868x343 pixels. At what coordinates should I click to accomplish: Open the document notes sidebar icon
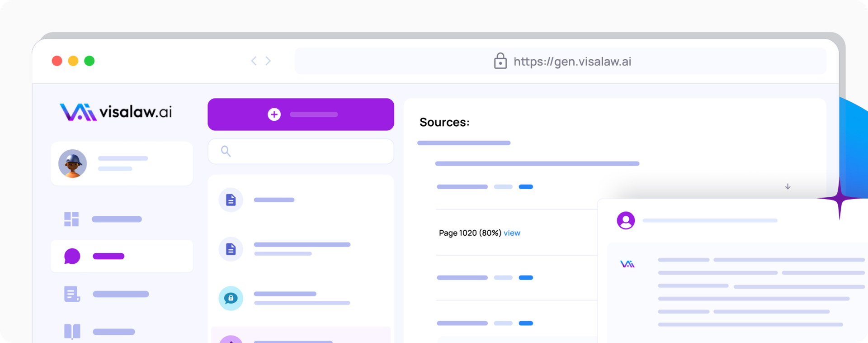(72, 294)
